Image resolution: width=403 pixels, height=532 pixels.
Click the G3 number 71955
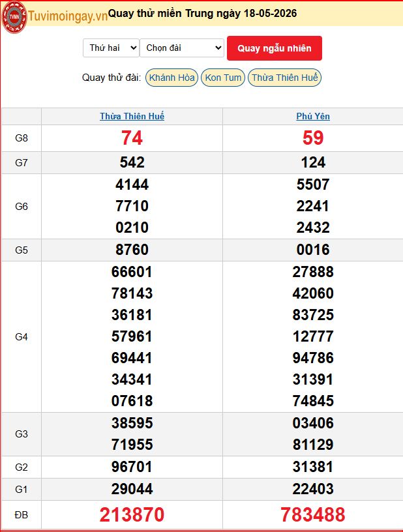[x=132, y=445]
